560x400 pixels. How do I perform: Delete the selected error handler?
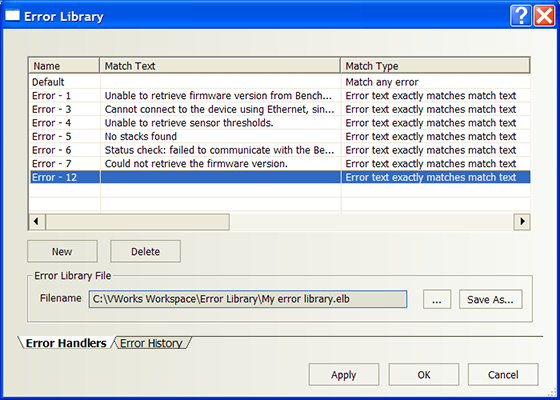[145, 251]
